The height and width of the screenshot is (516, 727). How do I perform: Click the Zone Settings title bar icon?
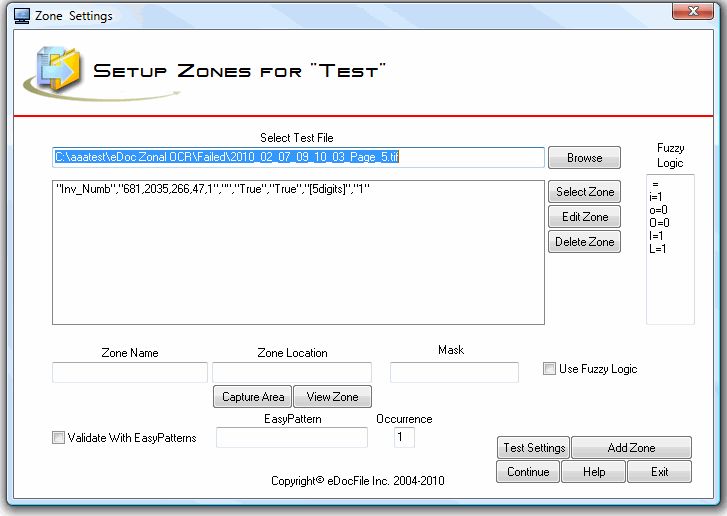(21, 16)
